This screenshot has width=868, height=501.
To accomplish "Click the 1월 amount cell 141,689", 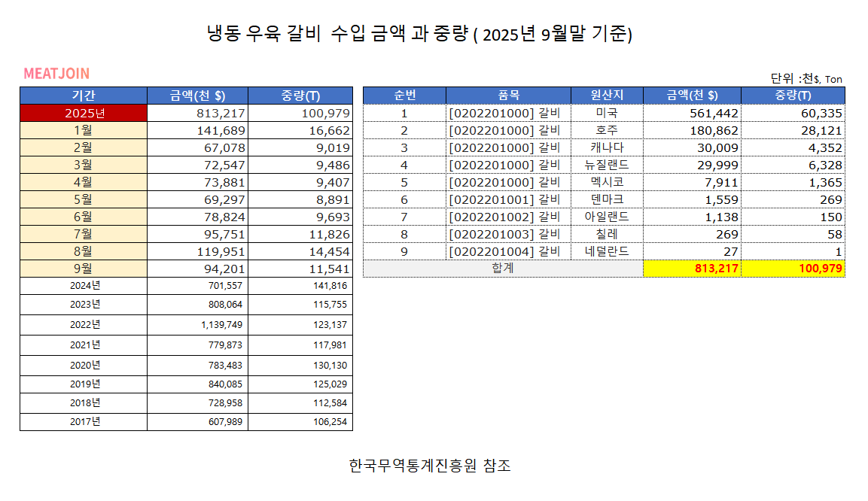I will (x=197, y=130).
